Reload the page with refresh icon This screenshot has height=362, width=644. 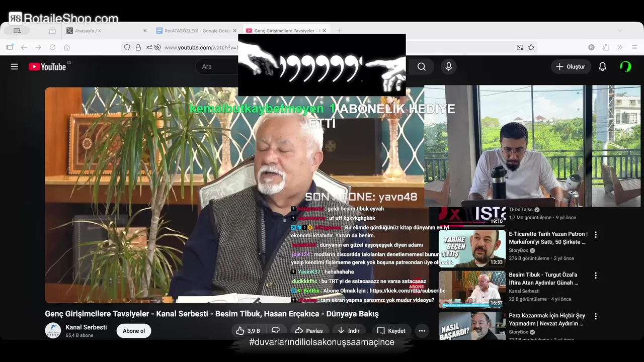click(52, 47)
